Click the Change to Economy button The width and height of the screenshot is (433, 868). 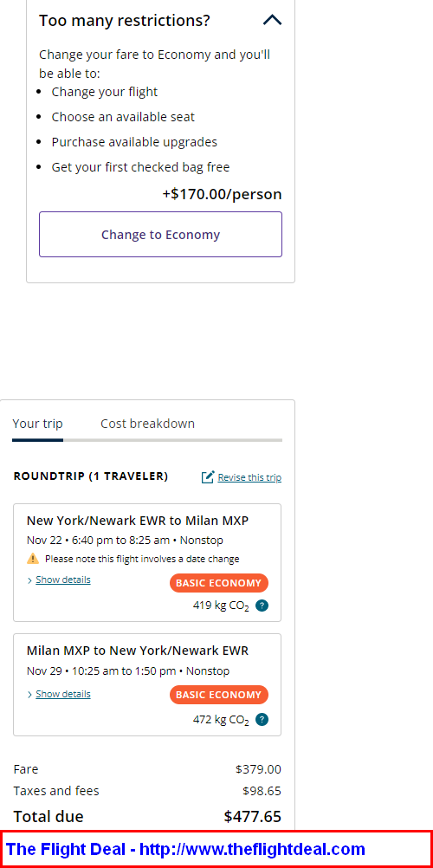coord(160,234)
